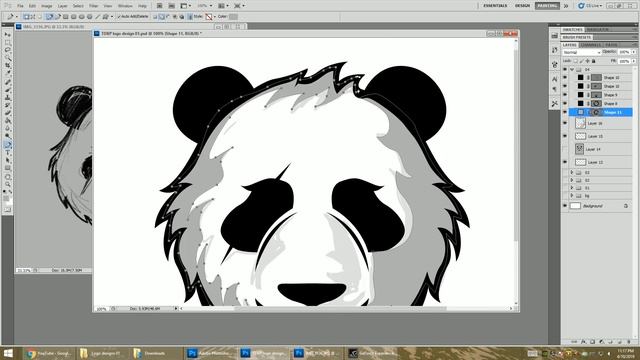Image resolution: width=640 pixels, height=360 pixels.
Task: Open the Paragraph panel dock icon
Action: tap(554, 89)
